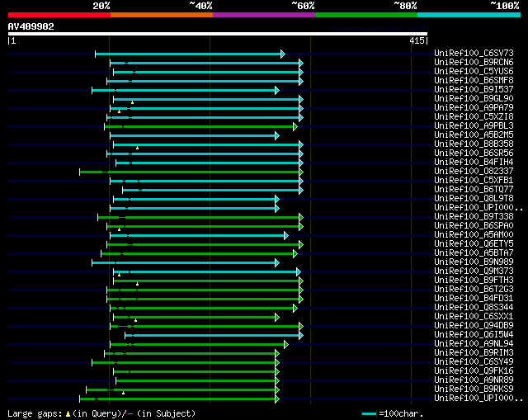Click the "Large gaps" legend text

(x=35, y=413)
